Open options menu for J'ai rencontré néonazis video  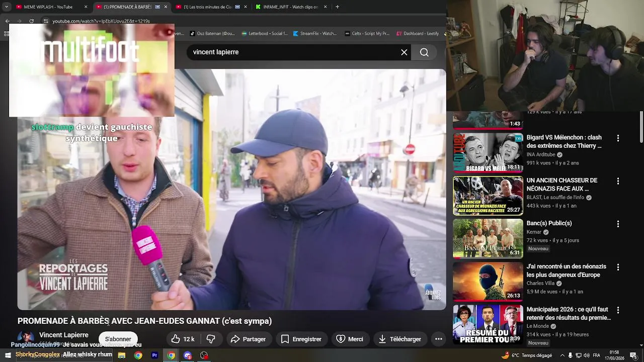coord(618,267)
